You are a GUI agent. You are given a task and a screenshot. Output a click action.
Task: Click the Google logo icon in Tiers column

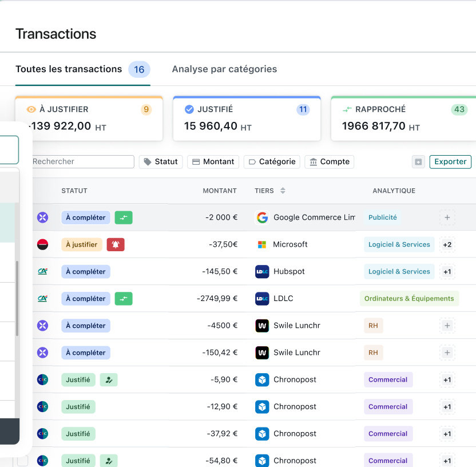click(x=262, y=217)
